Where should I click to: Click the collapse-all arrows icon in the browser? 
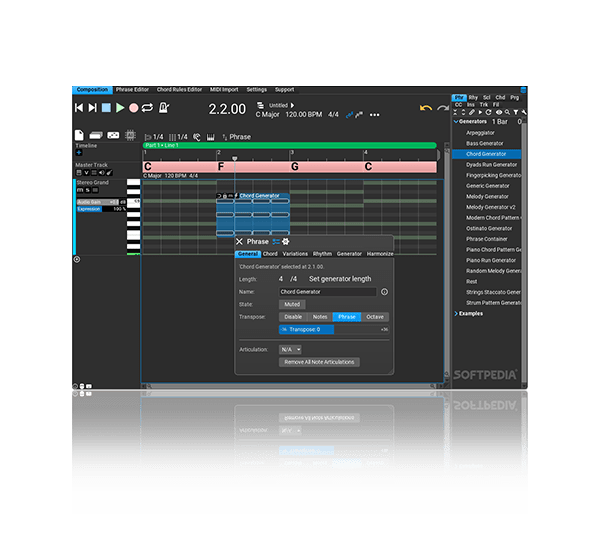point(455,113)
